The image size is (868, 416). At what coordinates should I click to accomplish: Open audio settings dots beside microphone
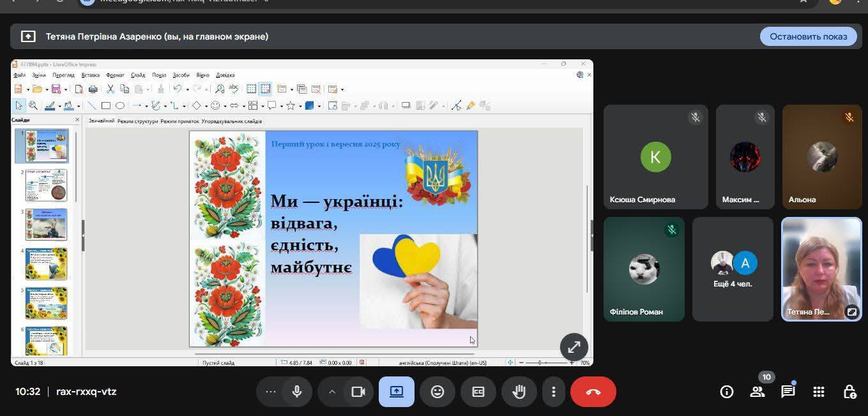tap(270, 392)
